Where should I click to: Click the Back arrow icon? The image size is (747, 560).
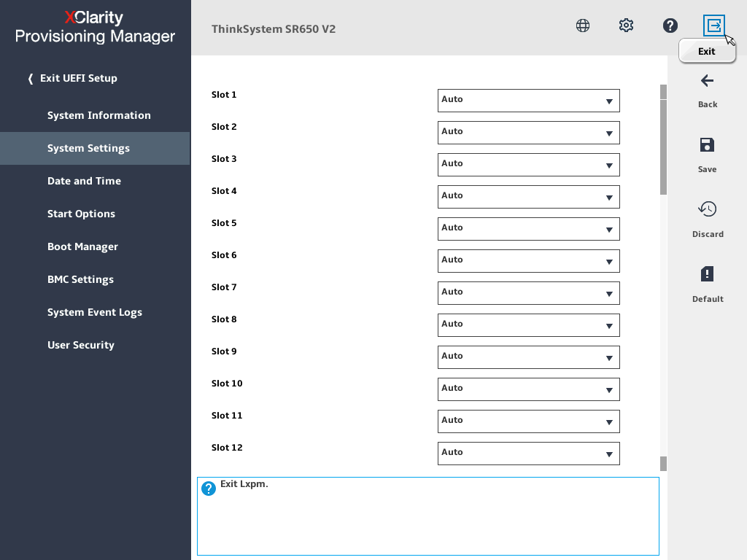click(x=707, y=81)
